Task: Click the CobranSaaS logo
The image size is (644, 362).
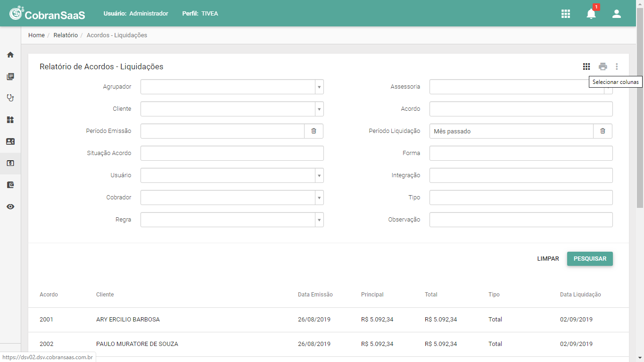Action: (x=47, y=14)
